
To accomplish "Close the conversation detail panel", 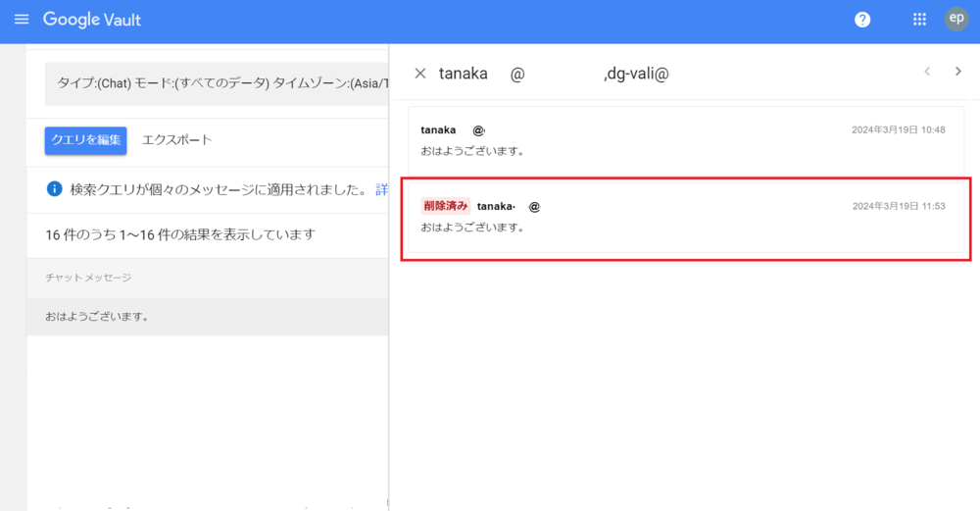I will click(420, 74).
